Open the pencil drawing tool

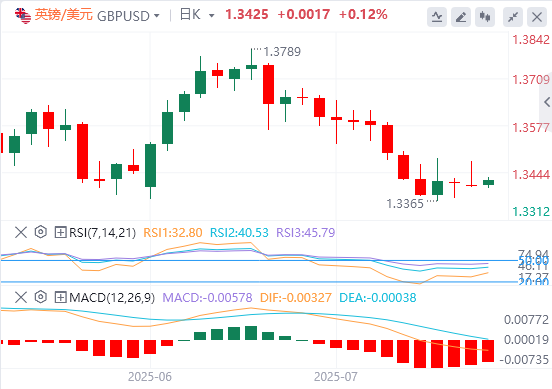461,17
